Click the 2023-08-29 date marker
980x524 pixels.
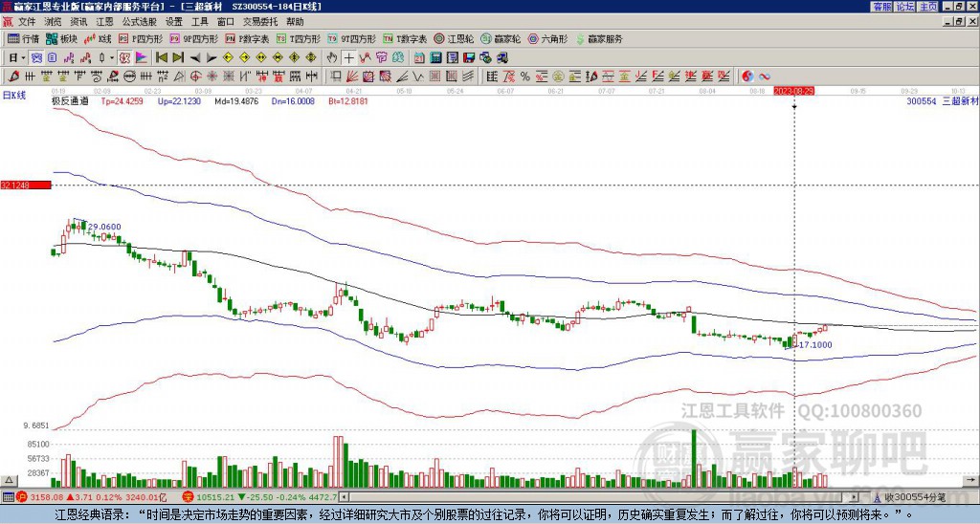[x=793, y=91]
